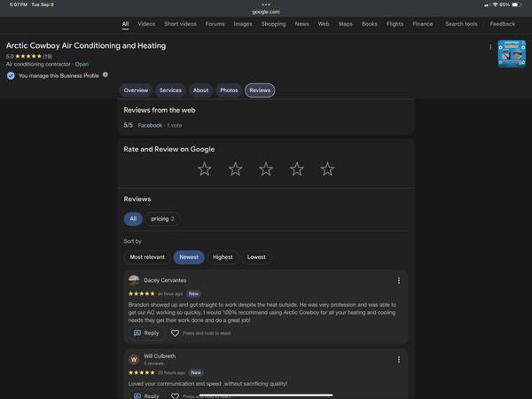532x399 pixels.
Task: Sort reviews by Most relevant
Action: pos(147,257)
